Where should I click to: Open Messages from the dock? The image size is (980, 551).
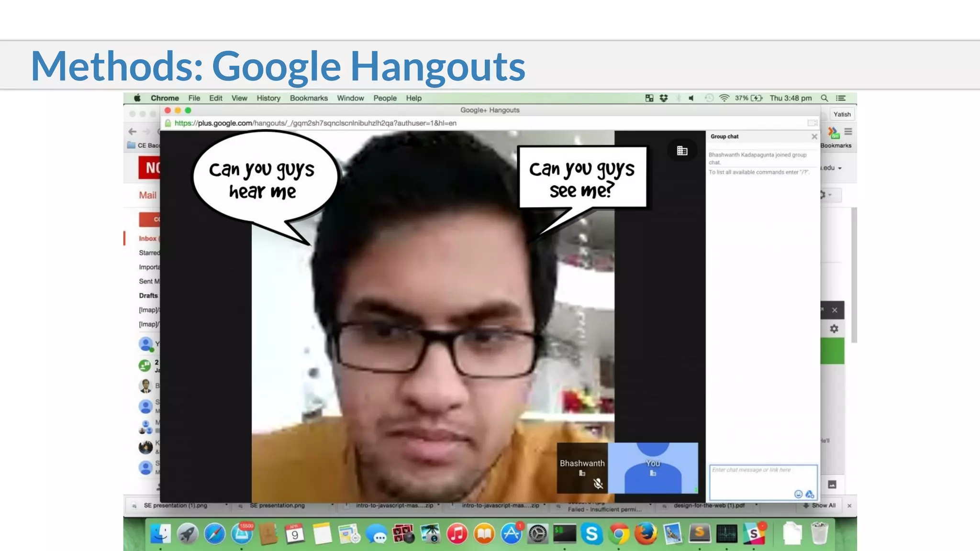[x=377, y=534]
